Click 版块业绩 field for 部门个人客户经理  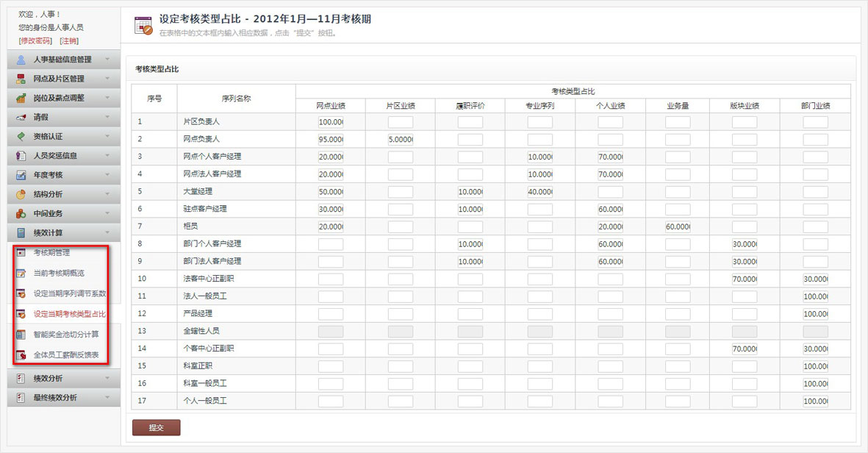(744, 244)
